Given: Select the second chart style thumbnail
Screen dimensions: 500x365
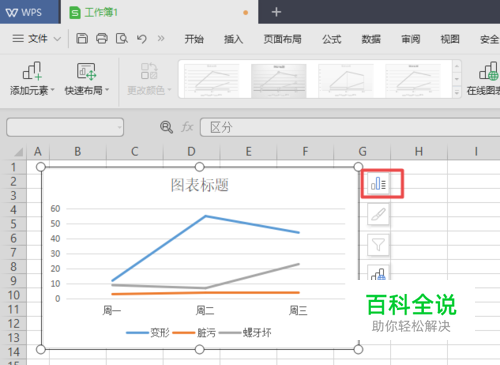Looking at the screenshot, I should pos(279,80).
